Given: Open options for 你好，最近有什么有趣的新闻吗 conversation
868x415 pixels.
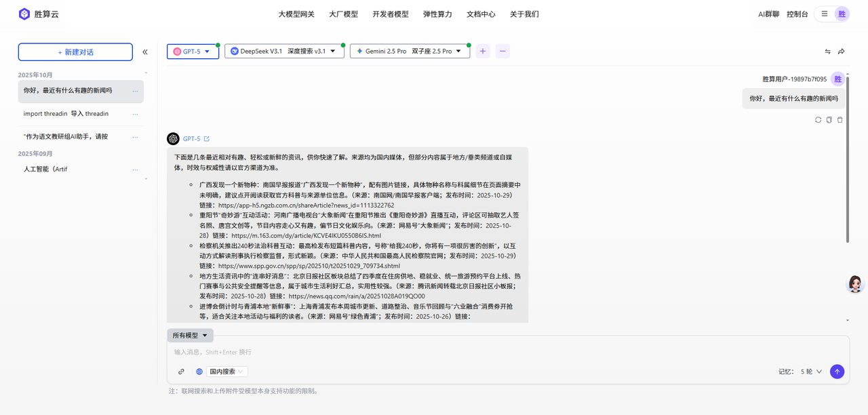Looking at the screenshot, I should [136, 91].
